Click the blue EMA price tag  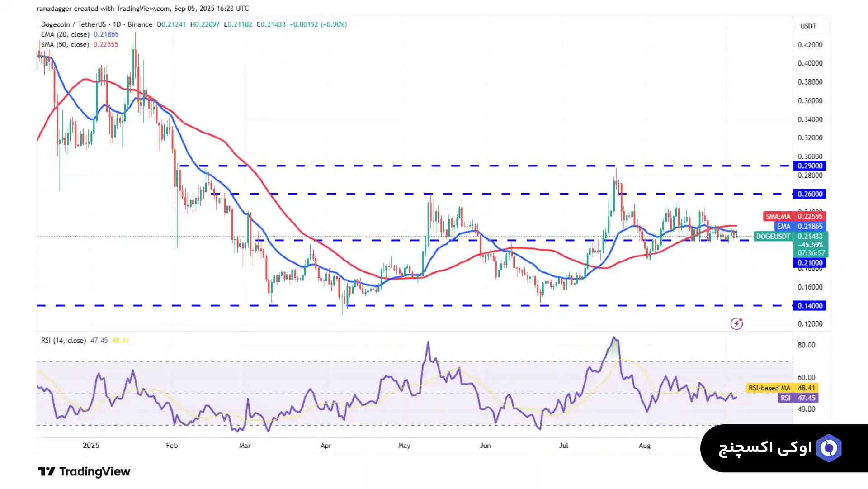click(783, 226)
